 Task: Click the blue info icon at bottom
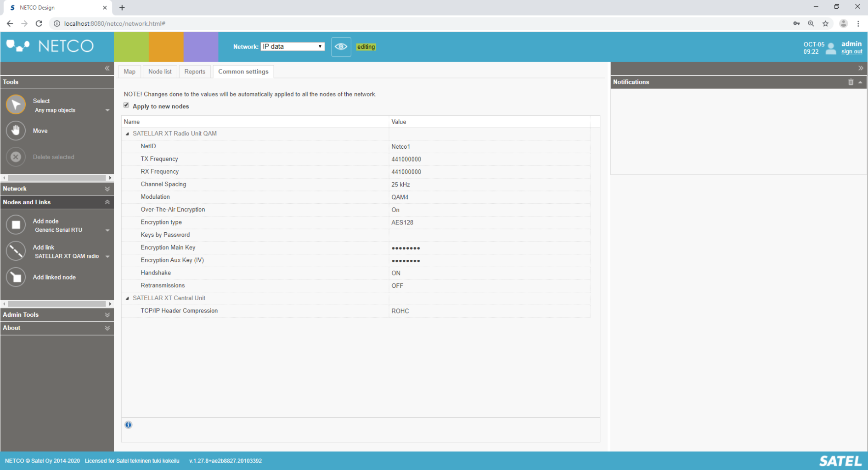(128, 425)
